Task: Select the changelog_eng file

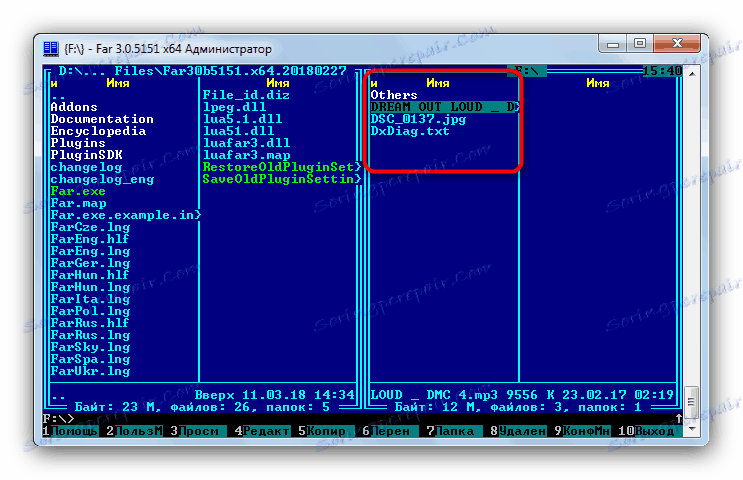Action: pos(102,179)
